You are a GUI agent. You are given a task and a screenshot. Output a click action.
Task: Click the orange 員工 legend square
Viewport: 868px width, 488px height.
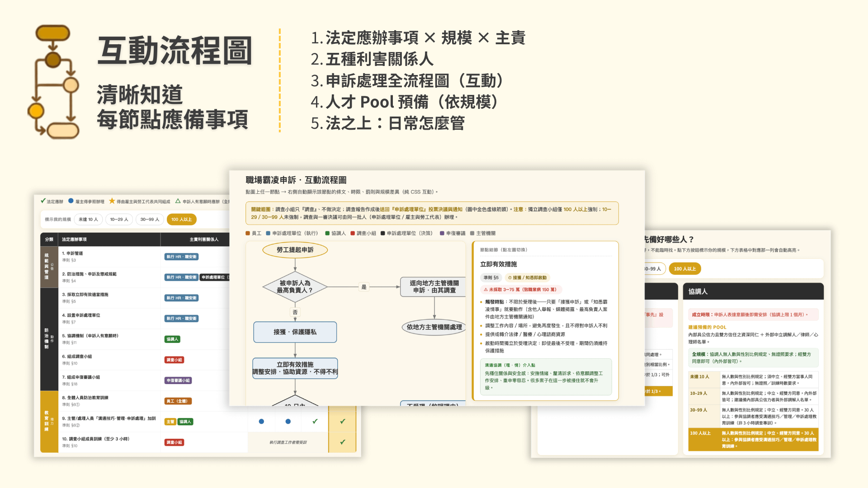point(248,233)
